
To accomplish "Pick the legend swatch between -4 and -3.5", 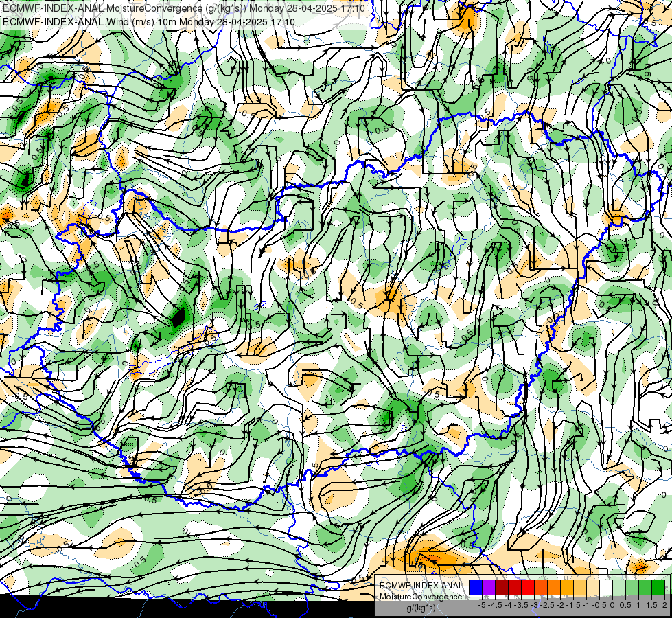I will [515, 588].
